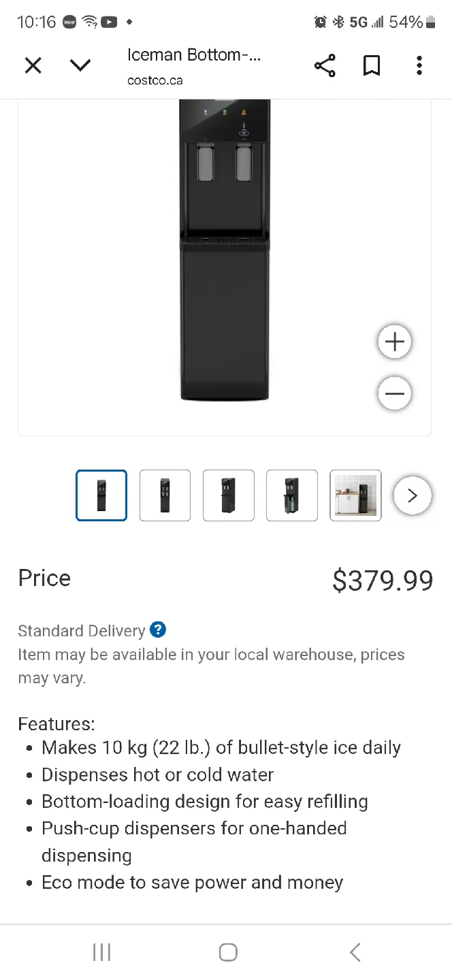Select the first product thumbnail
Screen dimensions: 452x980
[x=101, y=495]
